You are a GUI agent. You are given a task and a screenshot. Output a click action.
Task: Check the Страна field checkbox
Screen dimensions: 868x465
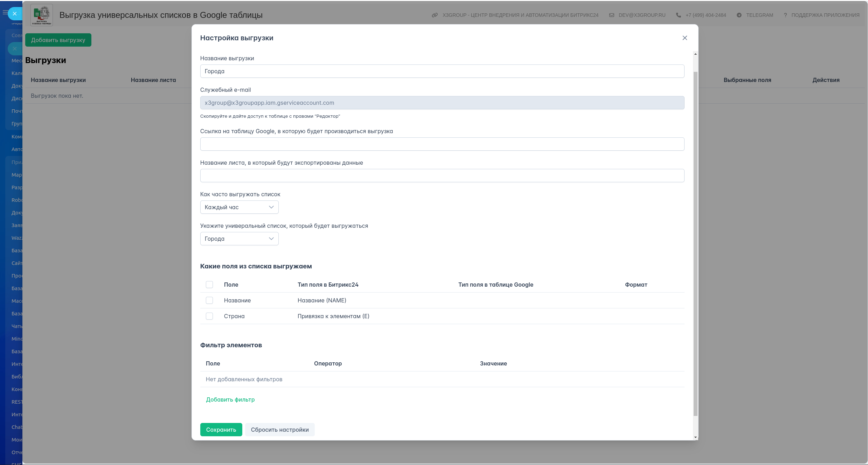tap(209, 316)
